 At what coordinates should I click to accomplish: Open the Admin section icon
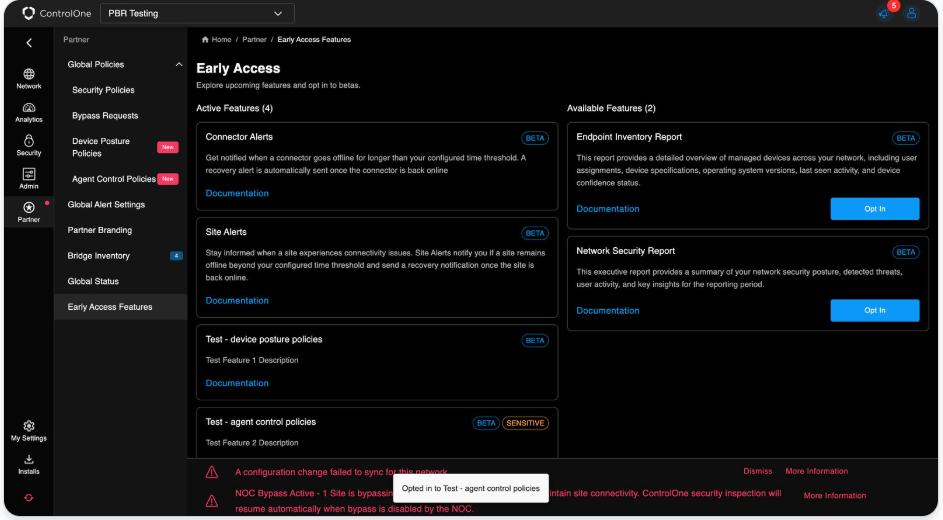coord(29,179)
